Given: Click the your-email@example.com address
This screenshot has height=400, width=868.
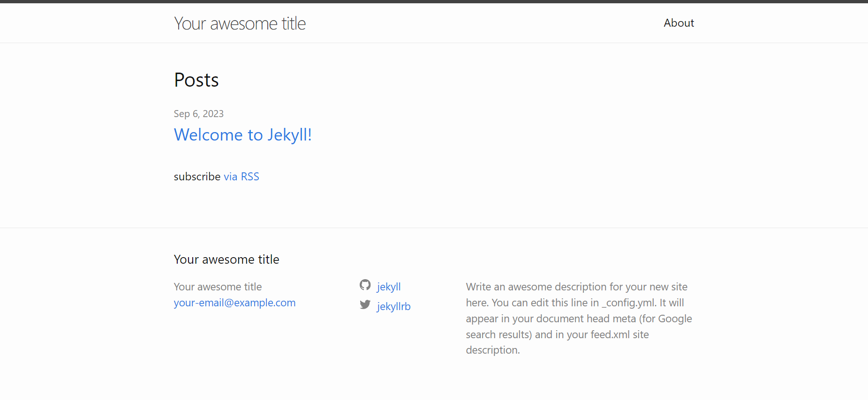Looking at the screenshot, I should (x=234, y=303).
